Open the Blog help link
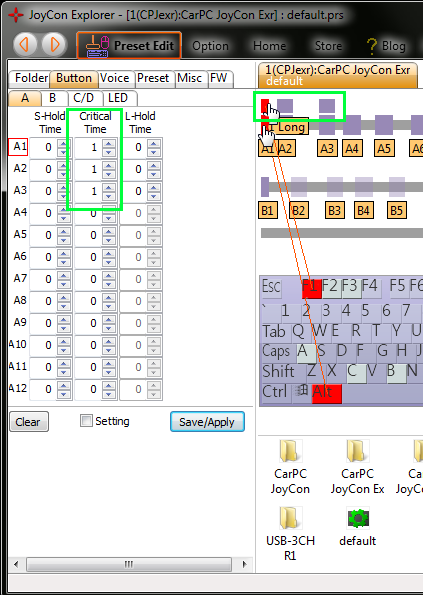423x595 pixels. coord(386,46)
